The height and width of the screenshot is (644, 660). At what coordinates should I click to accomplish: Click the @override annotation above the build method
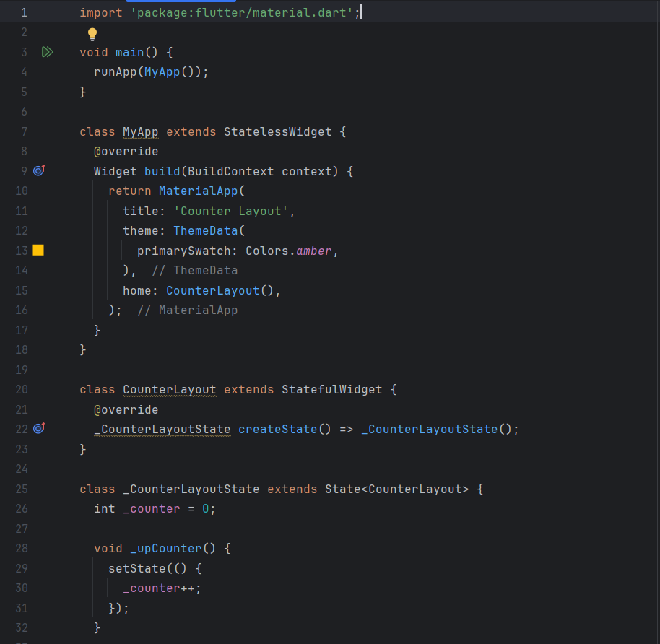[x=126, y=152]
